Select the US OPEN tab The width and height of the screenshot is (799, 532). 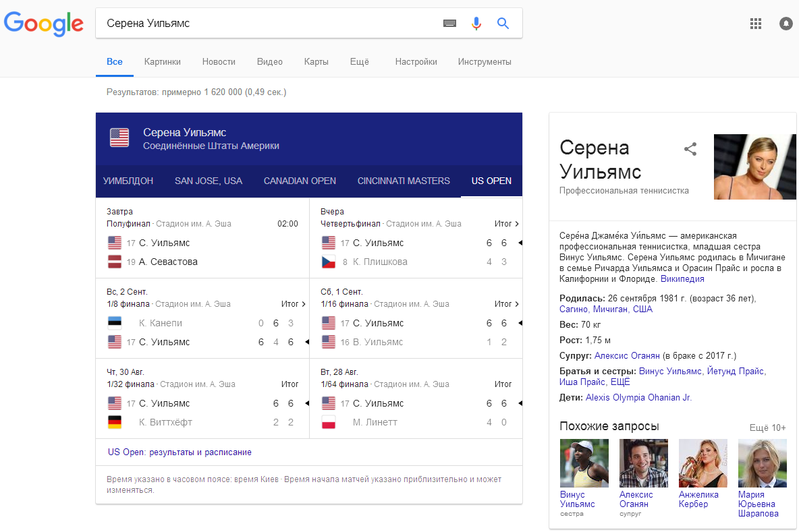tap(491, 181)
